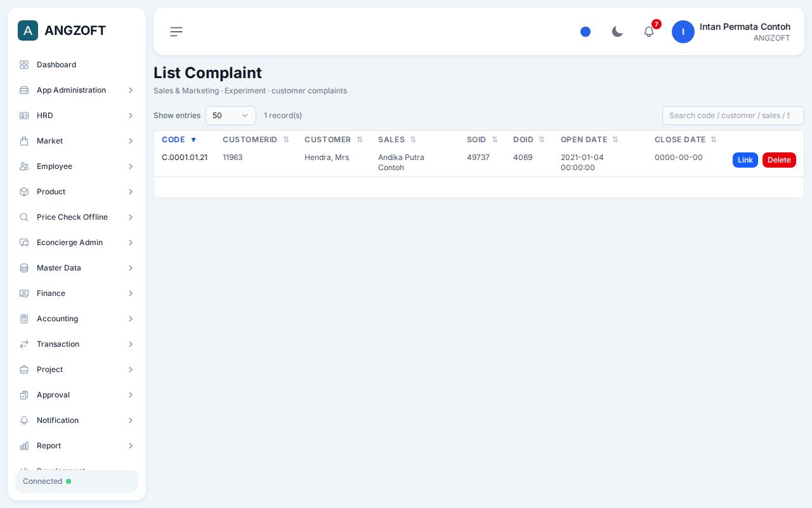Sort by the OPEN DATE column
Viewport: 812px width, 508px height.
[x=589, y=140]
